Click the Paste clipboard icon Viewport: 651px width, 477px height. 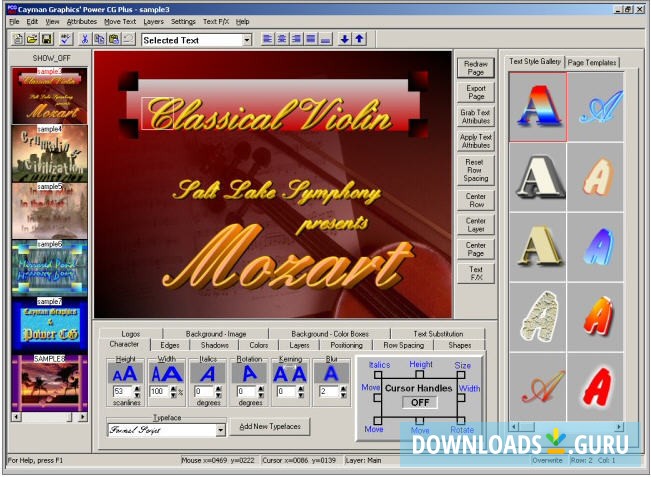(113, 39)
